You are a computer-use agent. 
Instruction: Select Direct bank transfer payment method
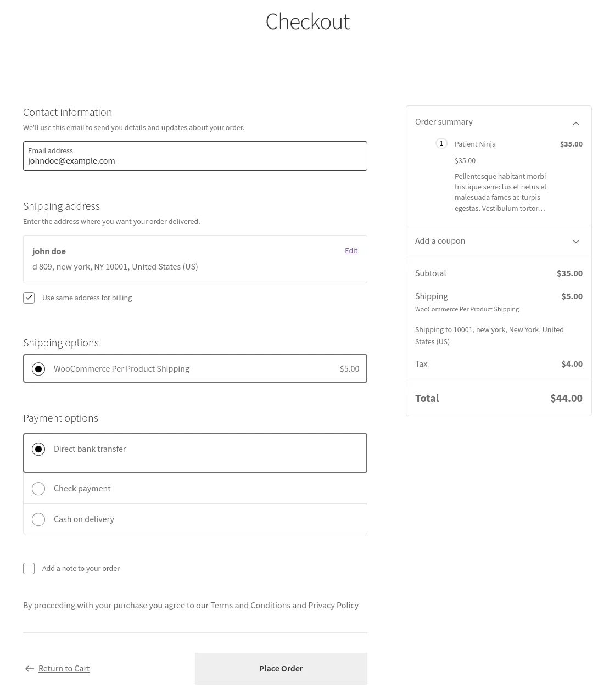click(x=38, y=449)
